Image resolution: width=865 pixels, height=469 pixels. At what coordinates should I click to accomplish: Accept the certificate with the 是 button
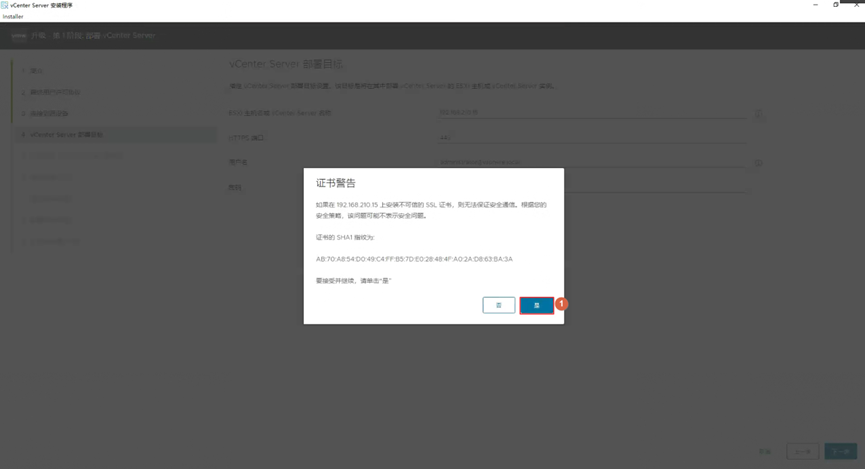click(536, 305)
